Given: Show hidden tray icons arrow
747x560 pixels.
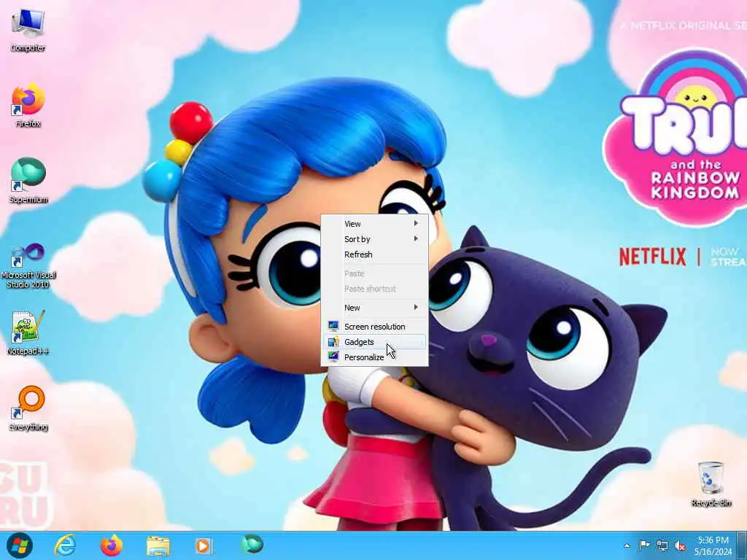Looking at the screenshot, I should point(627,545).
